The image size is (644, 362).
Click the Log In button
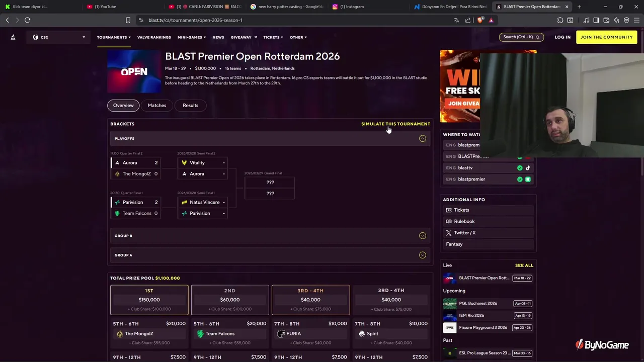pos(562,37)
